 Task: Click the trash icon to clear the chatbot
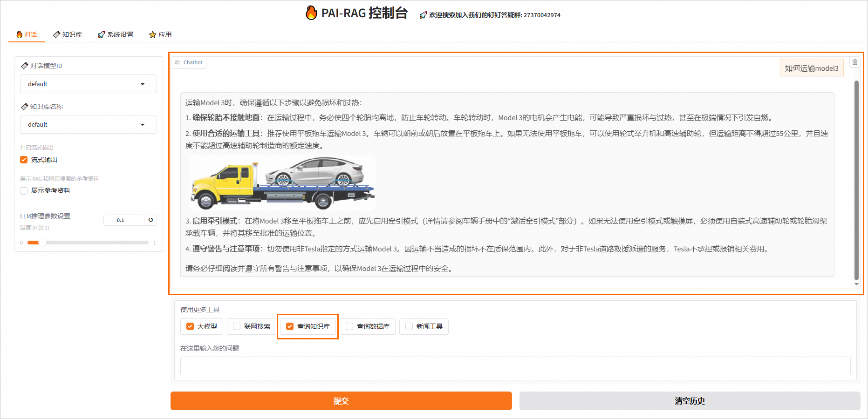(855, 62)
